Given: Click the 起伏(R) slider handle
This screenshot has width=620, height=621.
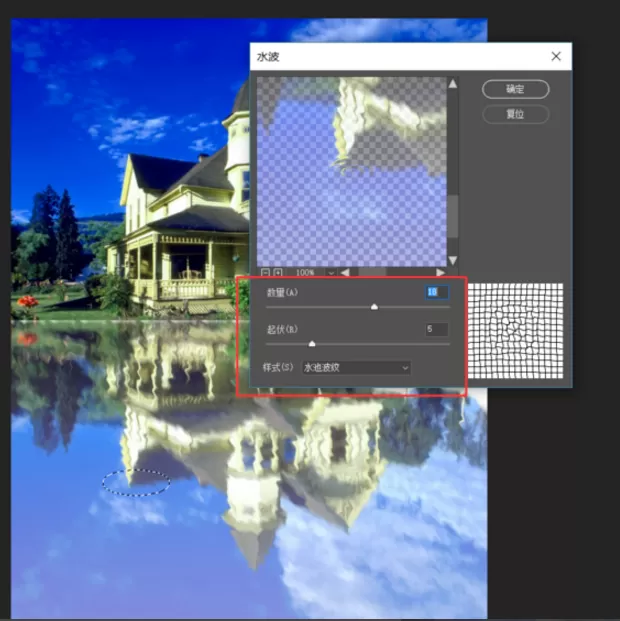Looking at the screenshot, I should [312, 344].
